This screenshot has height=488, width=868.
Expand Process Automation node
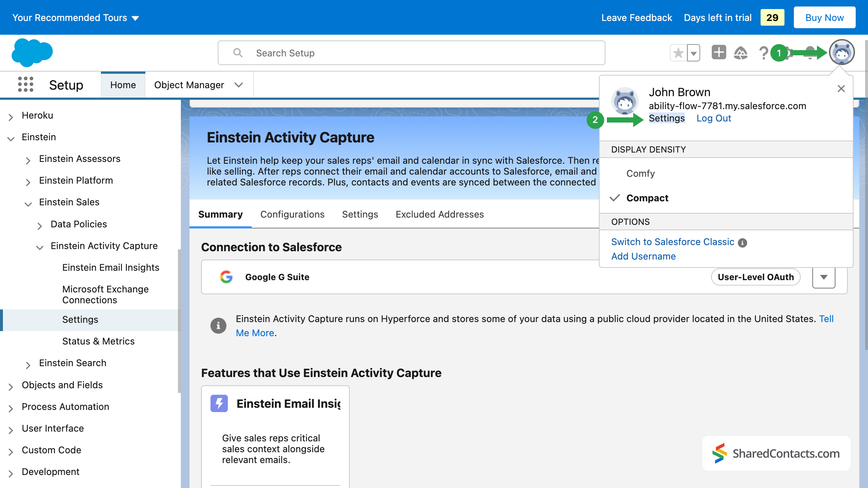click(x=11, y=408)
